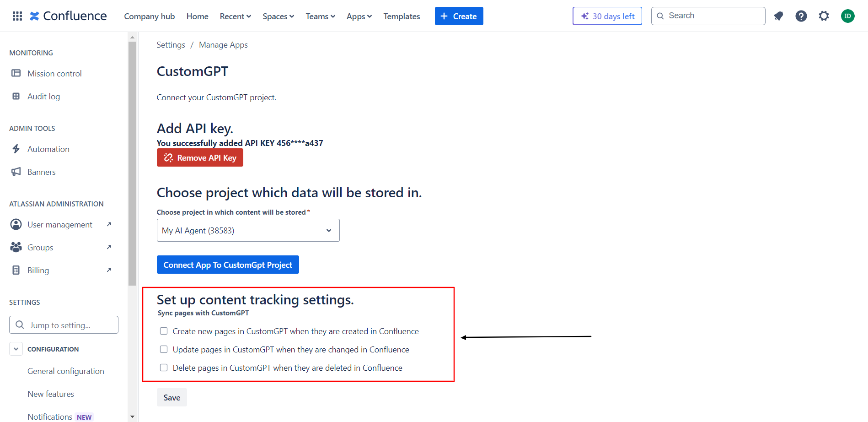Viewport: 868px width, 422px height.
Task: Open New features in the sidebar
Action: [x=51, y=394]
